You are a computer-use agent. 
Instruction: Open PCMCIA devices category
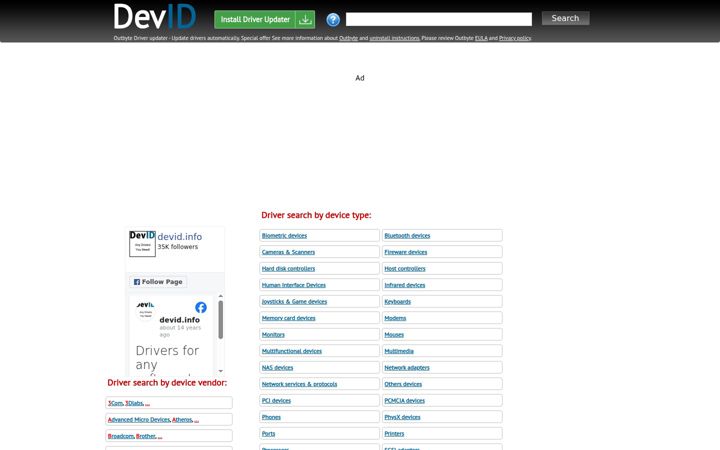(405, 401)
